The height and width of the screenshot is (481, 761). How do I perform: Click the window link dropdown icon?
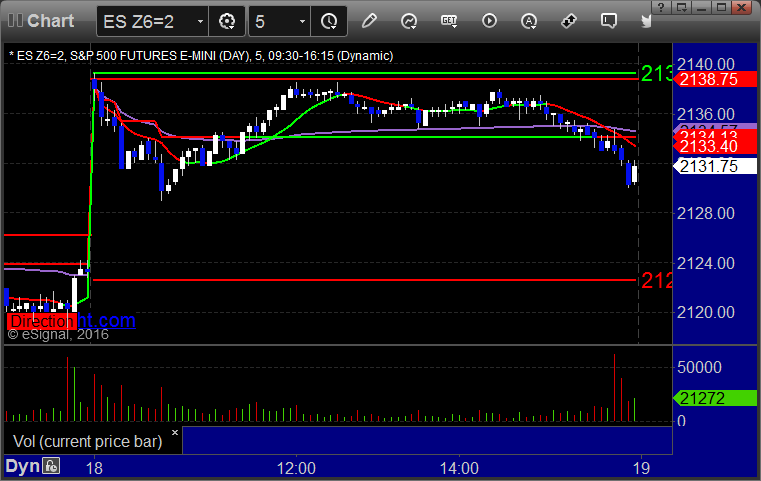point(681,8)
